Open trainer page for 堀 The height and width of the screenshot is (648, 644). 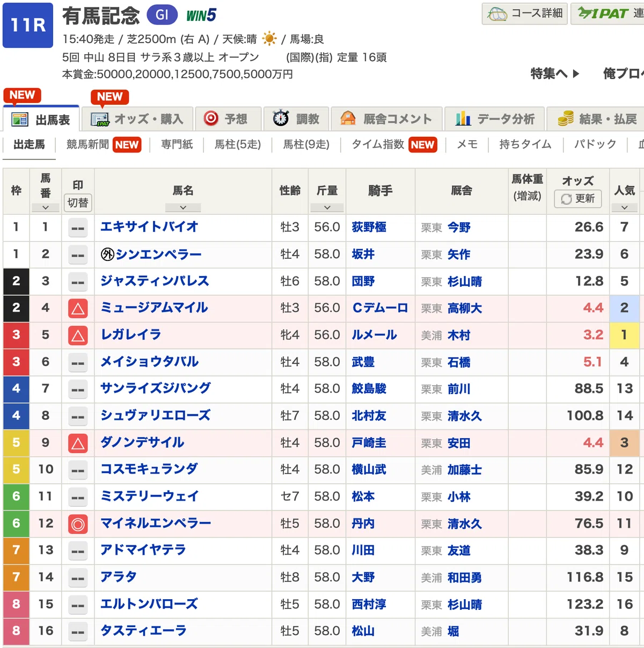point(453,631)
